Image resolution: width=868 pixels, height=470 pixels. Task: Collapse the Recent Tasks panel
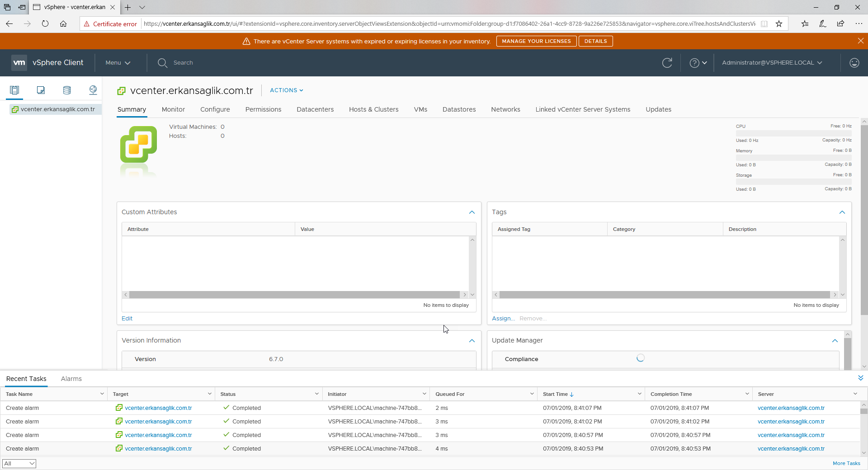[860, 378]
